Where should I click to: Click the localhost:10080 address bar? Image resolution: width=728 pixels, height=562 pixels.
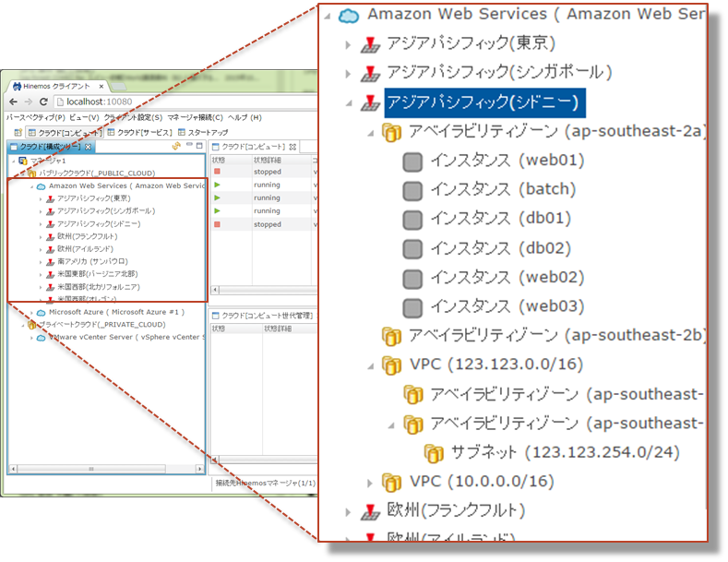(185, 102)
